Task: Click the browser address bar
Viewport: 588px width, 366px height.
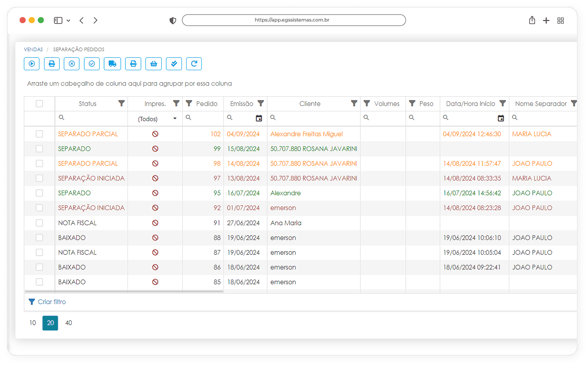Action: (x=294, y=20)
